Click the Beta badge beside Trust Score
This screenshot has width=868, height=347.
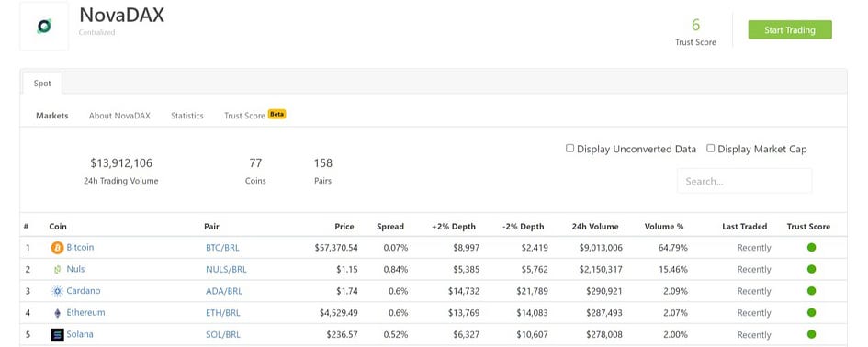tap(276, 114)
